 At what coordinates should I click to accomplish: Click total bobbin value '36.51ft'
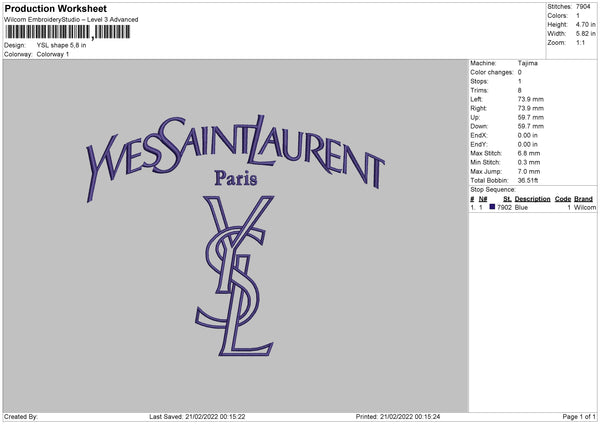(x=528, y=181)
